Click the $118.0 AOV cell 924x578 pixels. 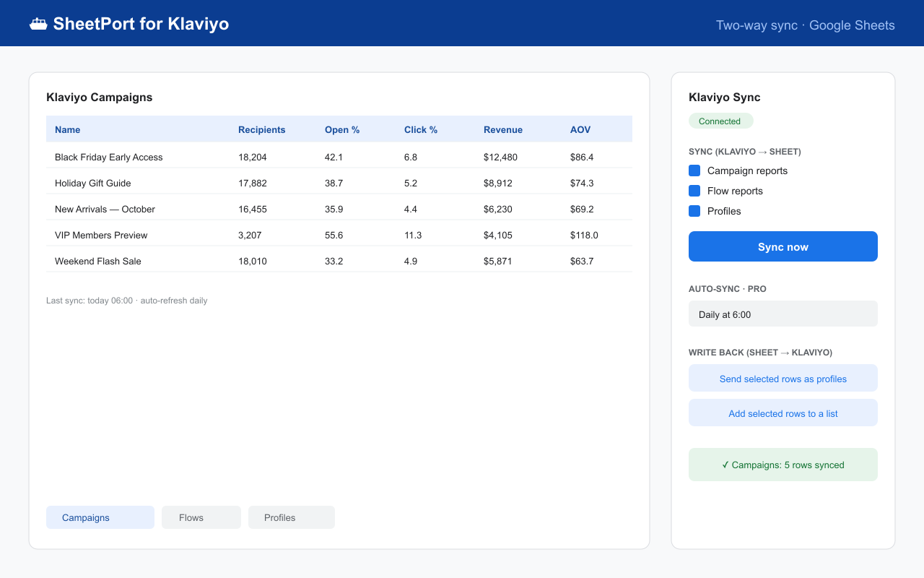(x=584, y=235)
